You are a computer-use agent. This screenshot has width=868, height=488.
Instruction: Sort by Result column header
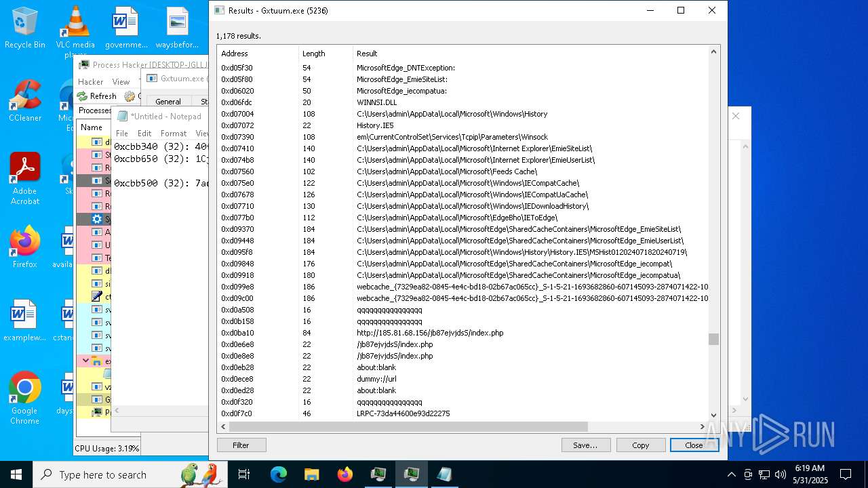[530, 54]
